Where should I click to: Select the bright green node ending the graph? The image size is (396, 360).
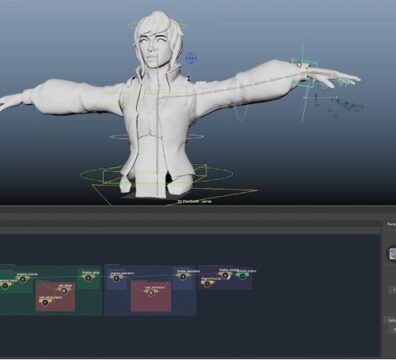point(242,276)
